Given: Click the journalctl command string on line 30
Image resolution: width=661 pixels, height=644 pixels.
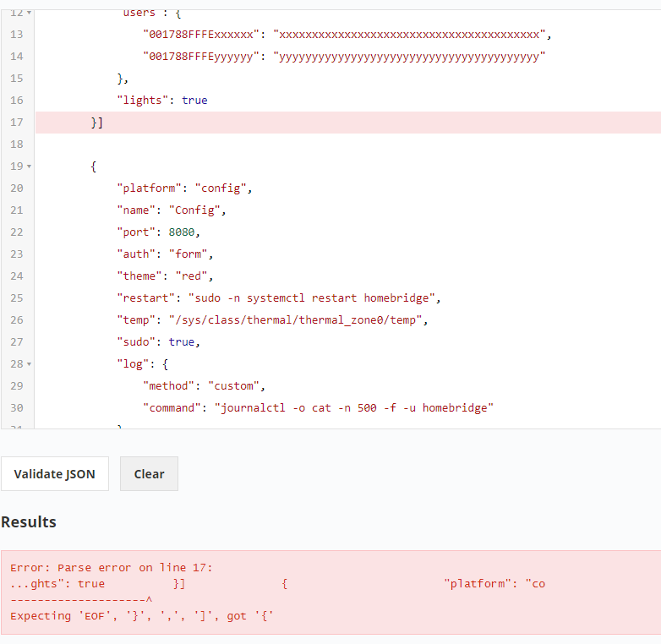Looking at the screenshot, I should point(355,408).
